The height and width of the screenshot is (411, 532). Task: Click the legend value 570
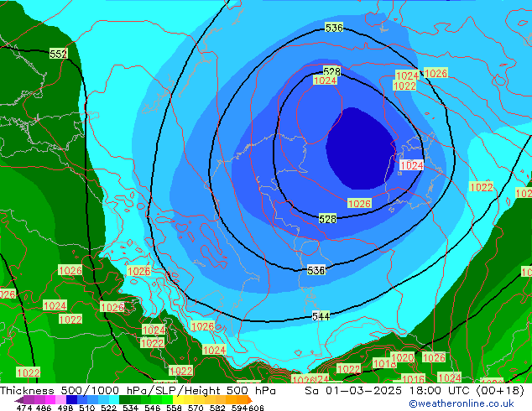pos(196,408)
